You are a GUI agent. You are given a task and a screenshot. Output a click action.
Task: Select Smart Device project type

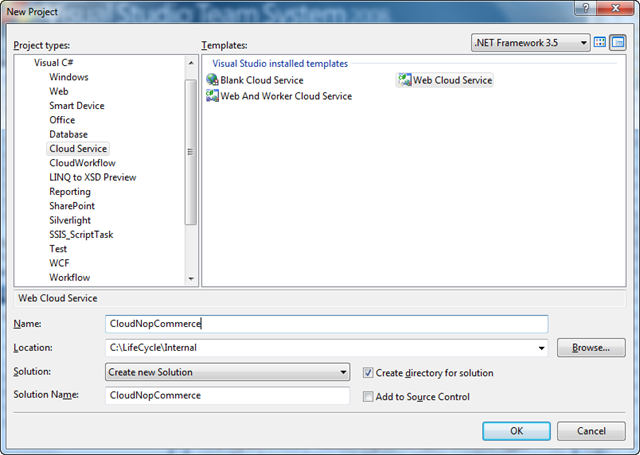click(x=77, y=106)
